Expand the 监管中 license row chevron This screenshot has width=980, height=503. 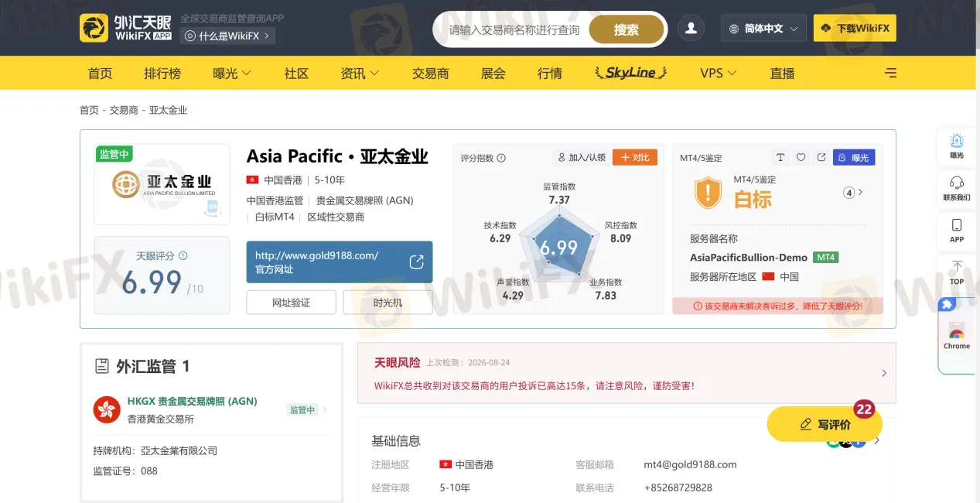(325, 410)
